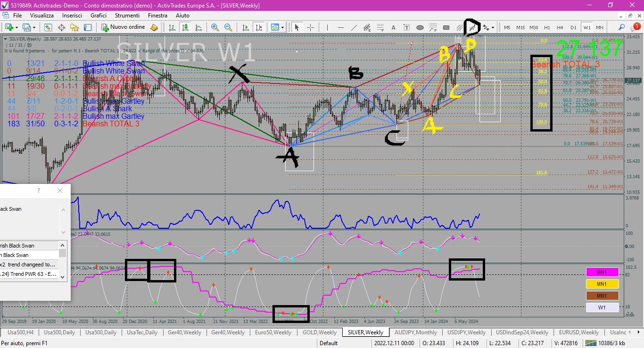The image size is (644, 348).
Task: Select the arrow cursor tool
Action: pos(297,27)
